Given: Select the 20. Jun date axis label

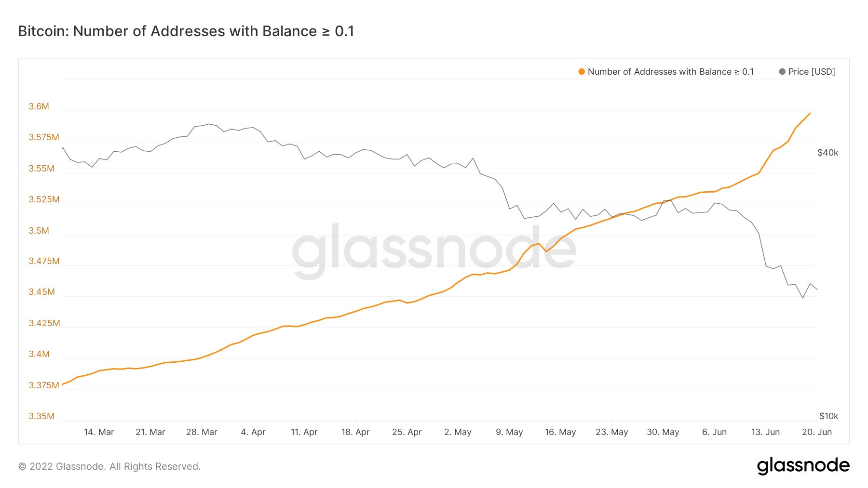Looking at the screenshot, I should point(817,432).
